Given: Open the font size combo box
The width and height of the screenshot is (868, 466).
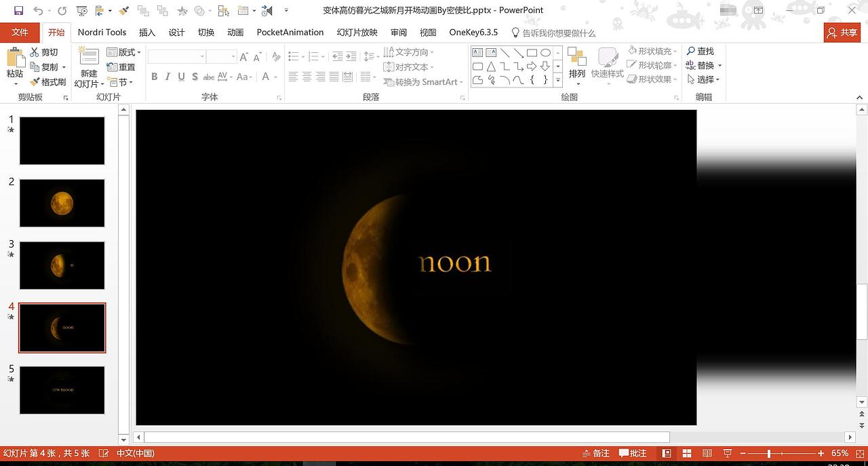Looking at the screenshot, I should [x=222, y=57].
